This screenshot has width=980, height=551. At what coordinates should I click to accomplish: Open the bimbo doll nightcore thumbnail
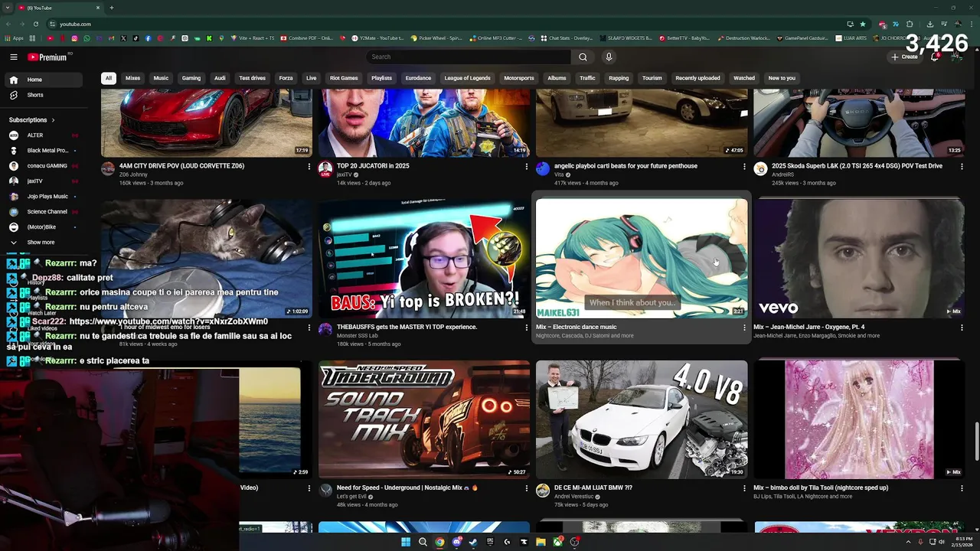point(859,419)
